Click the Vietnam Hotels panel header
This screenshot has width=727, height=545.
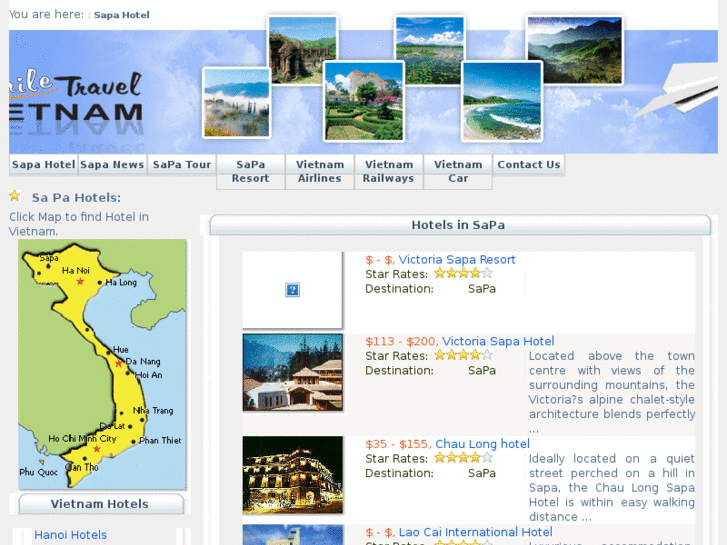(x=101, y=504)
